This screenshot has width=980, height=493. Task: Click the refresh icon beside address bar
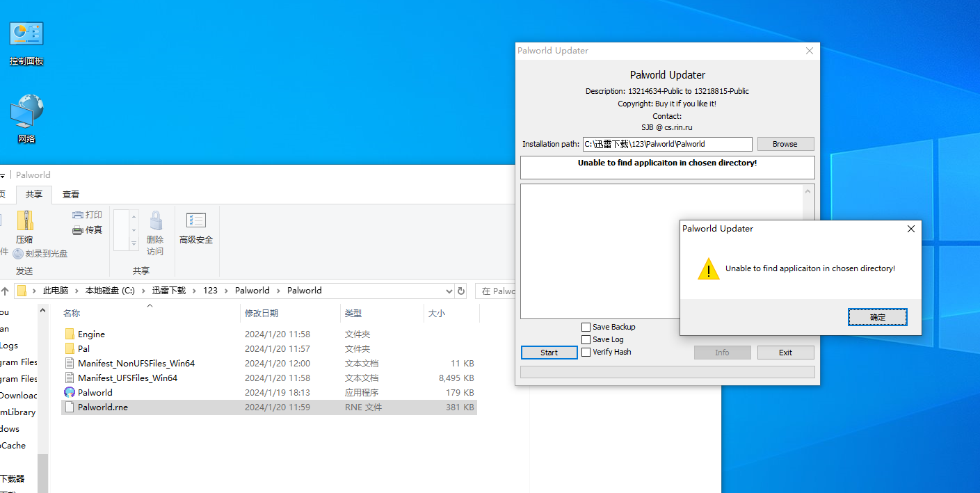460,291
